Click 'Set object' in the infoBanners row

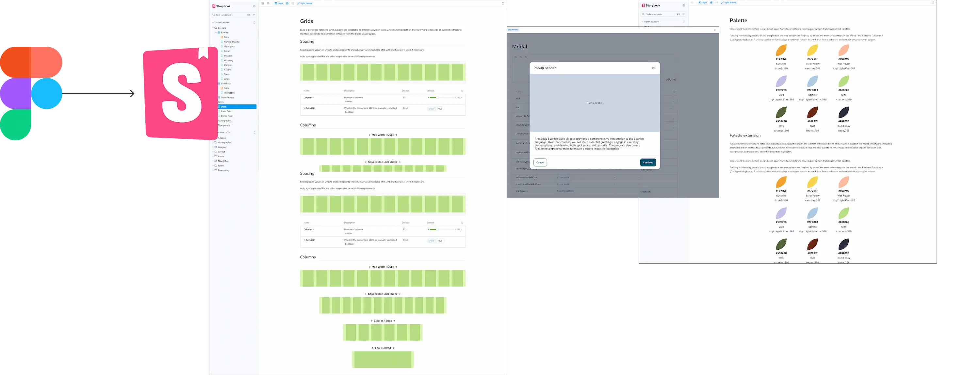click(645, 192)
